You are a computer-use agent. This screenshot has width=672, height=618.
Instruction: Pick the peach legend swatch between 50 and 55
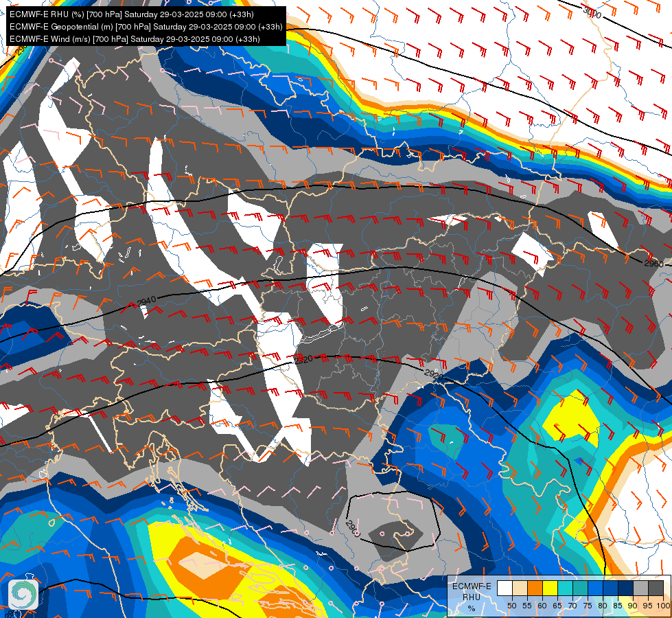click(x=520, y=588)
